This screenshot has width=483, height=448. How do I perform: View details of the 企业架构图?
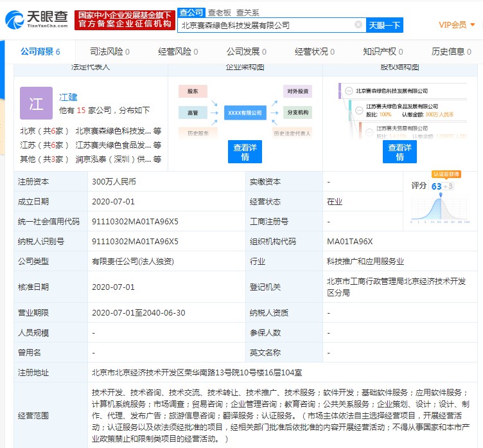245,152
